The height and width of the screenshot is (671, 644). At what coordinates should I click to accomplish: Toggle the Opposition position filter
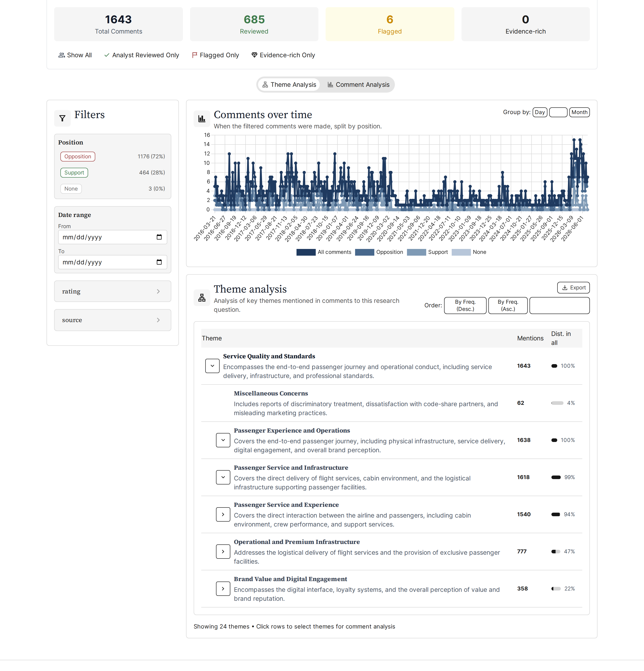pos(78,156)
